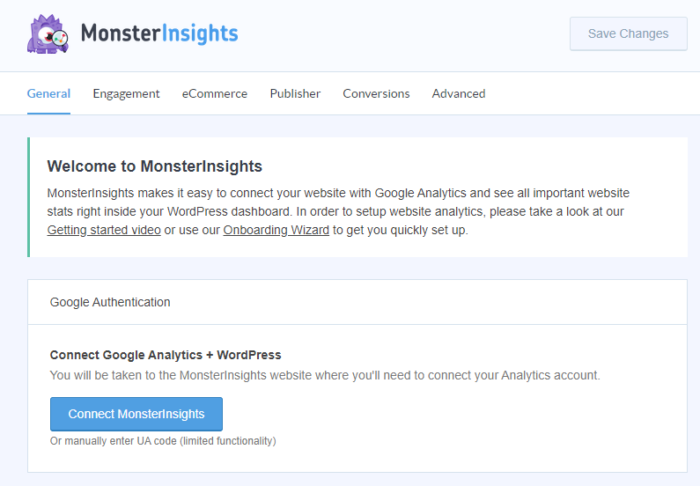Launch the Onboarding Wizard link
Image resolution: width=700 pixels, height=486 pixels.
pyautogui.click(x=270, y=230)
